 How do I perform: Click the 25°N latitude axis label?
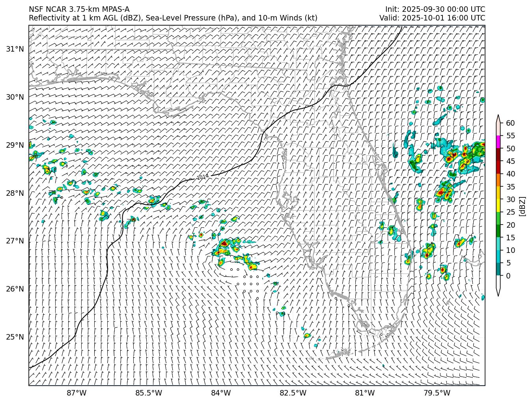click(x=15, y=337)
